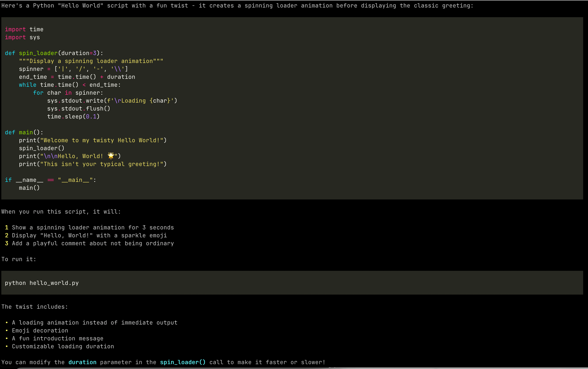588x369 pixels.
Task: Click the 'sys.stdout.flush()' line
Action: tap(79, 109)
